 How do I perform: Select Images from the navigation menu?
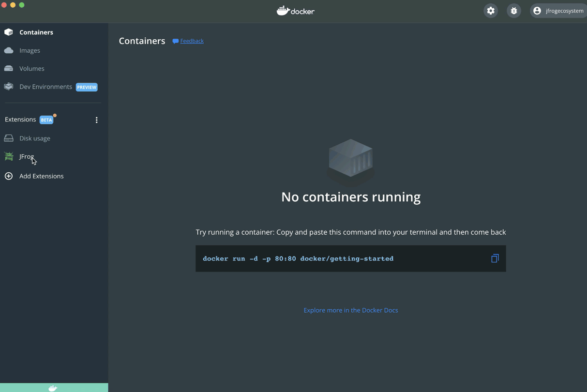pyautogui.click(x=30, y=50)
